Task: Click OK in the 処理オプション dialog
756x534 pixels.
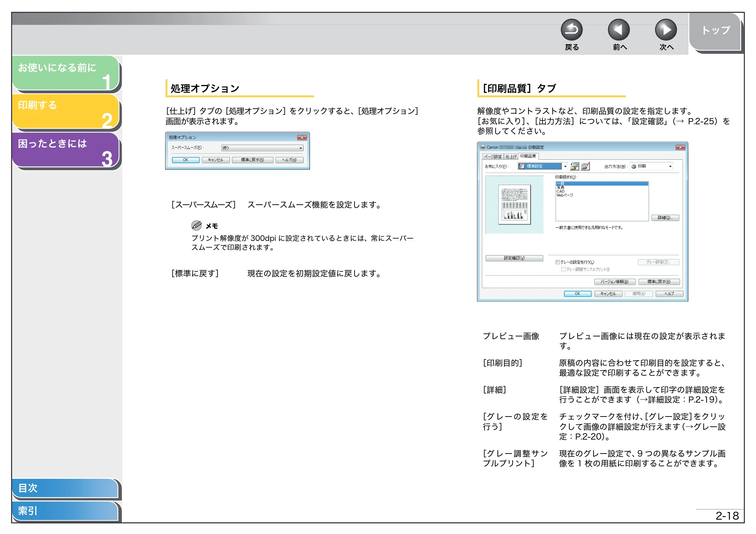Action: click(x=186, y=160)
